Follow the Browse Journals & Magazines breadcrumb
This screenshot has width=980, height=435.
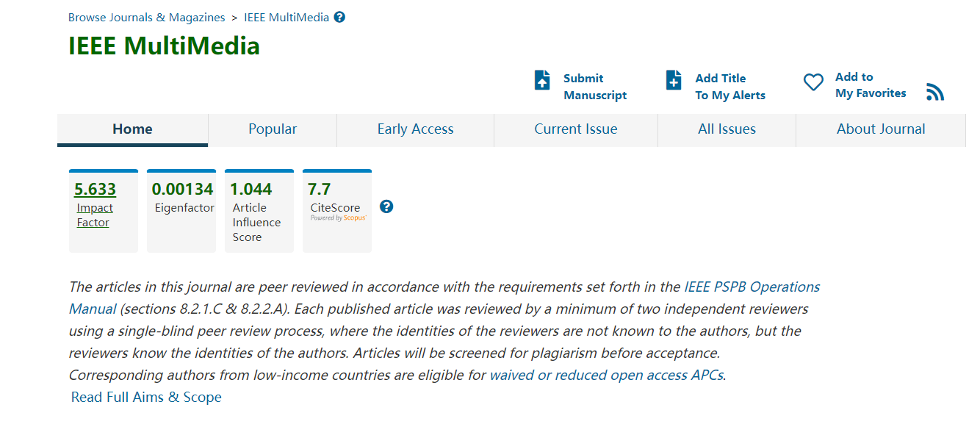146,17
